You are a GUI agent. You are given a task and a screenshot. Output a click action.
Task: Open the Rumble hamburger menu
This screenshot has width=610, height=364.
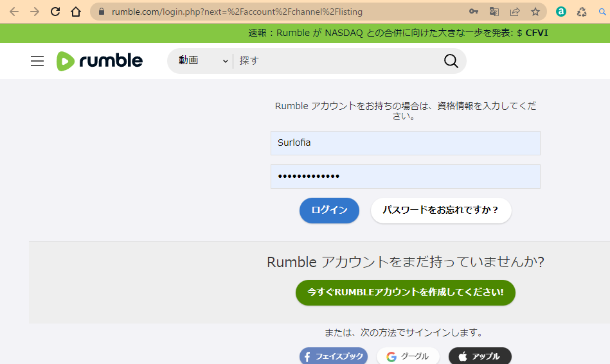37,61
